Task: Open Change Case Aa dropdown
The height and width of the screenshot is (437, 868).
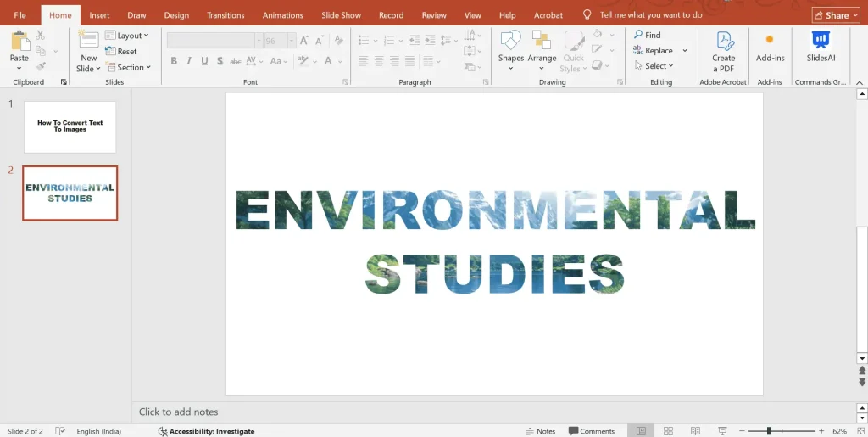Action: (278, 61)
